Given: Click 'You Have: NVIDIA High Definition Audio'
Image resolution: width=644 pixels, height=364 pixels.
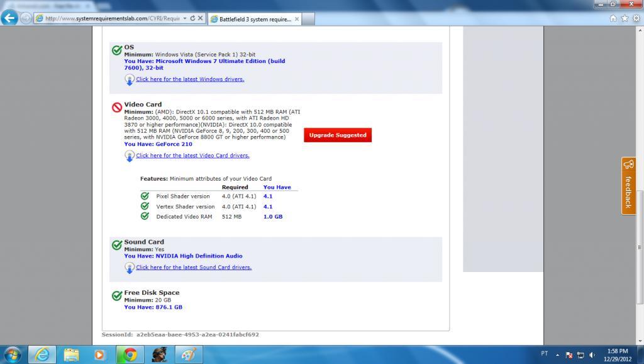Looking at the screenshot, I should 183,256.
